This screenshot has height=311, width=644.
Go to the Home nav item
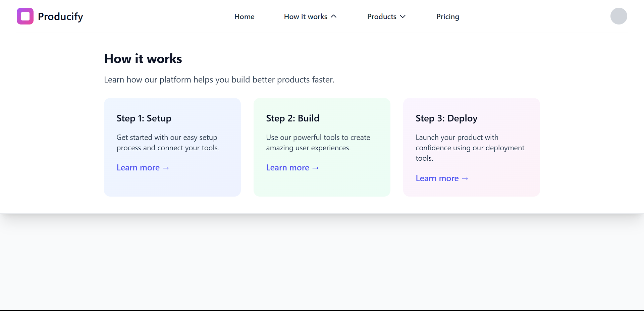coord(244,16)
